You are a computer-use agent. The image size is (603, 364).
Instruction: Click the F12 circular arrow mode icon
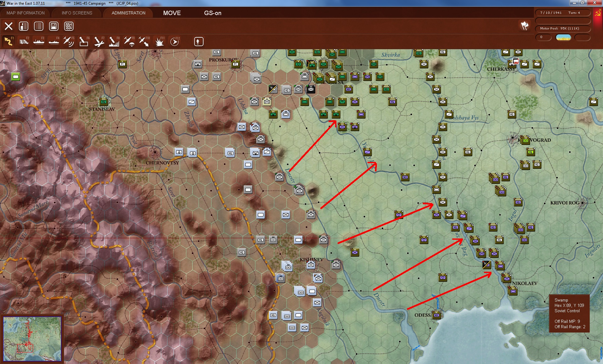click(175, 41)
